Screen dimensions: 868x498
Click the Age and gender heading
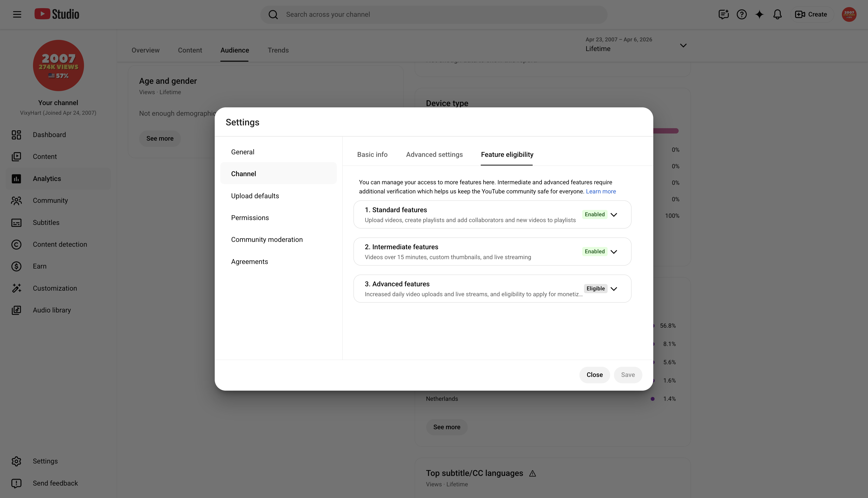[x=168, y=81]
